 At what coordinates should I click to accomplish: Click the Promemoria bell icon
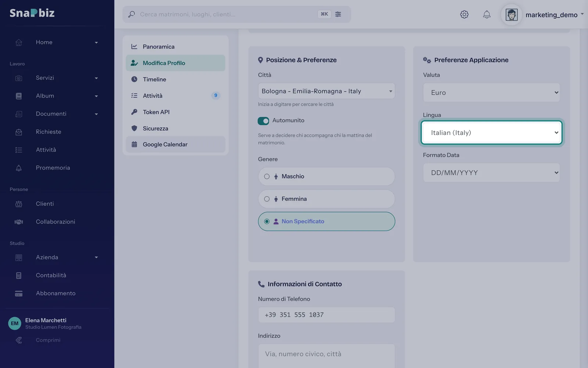pyautogui.click(x=19, y=168)
